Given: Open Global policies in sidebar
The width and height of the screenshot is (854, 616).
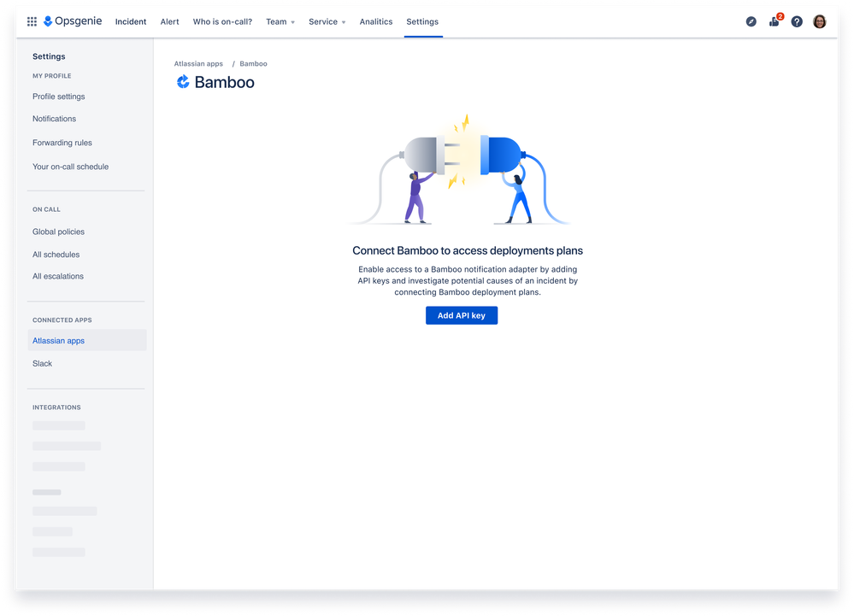Looking at the screenshot, I should [x=58, y=232].
